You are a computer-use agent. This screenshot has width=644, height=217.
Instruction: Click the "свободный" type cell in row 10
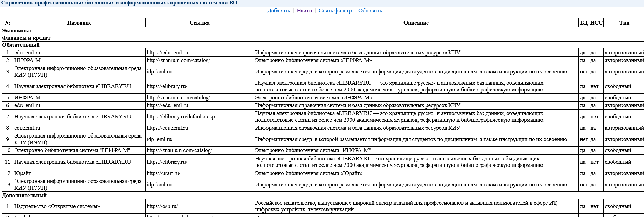pos(624,150)
